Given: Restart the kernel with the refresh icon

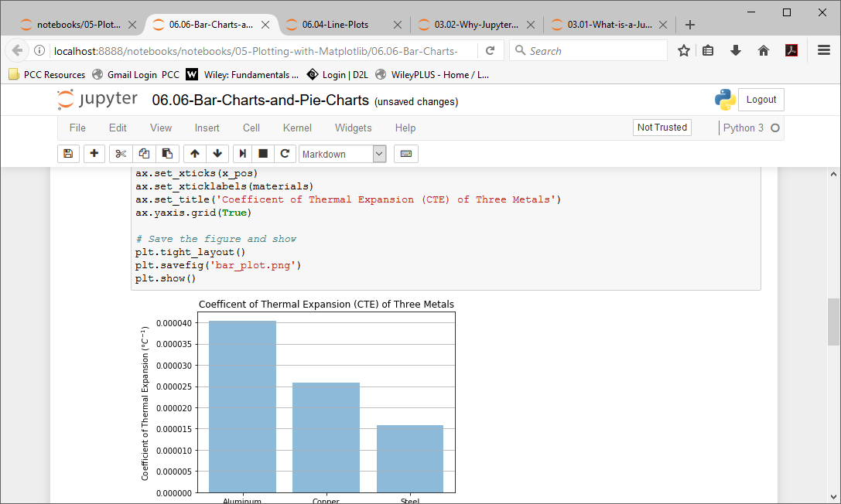Looking at the screenshot, I should [x=285, y=153].
